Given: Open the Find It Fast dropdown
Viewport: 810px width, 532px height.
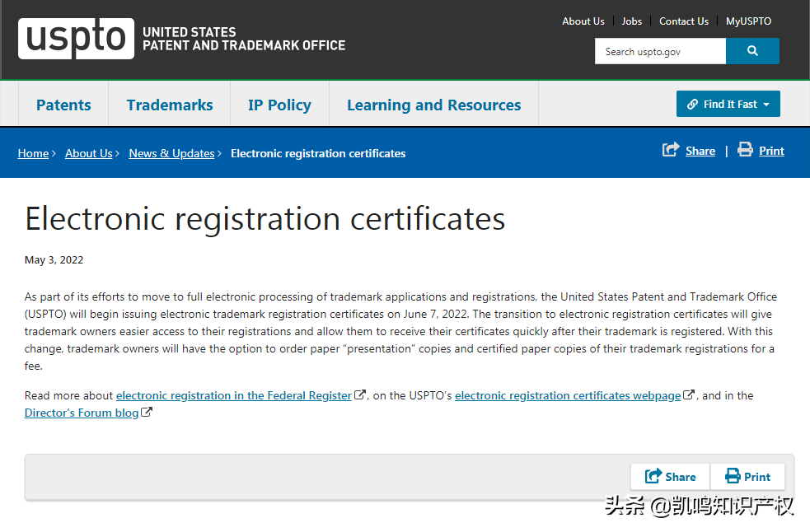Looking at the screenshot, I should coord(728,104).
